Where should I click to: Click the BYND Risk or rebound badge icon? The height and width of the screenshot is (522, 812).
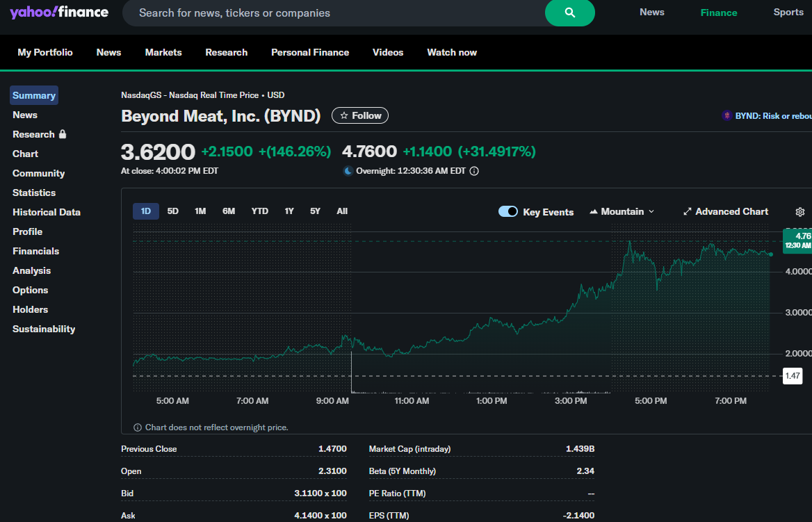[x=726, y=115]
